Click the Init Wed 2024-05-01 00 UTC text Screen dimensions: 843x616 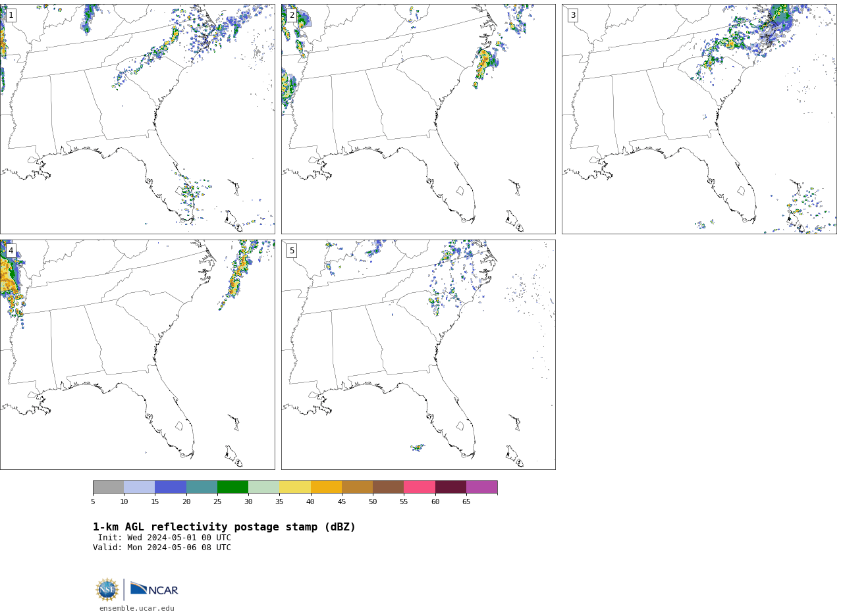click(165, 538)
